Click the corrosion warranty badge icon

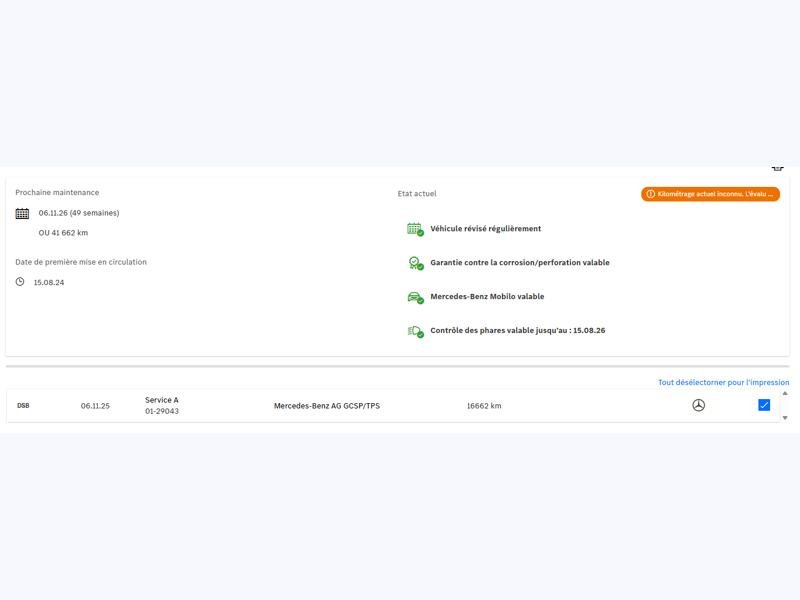coord(415,263)
